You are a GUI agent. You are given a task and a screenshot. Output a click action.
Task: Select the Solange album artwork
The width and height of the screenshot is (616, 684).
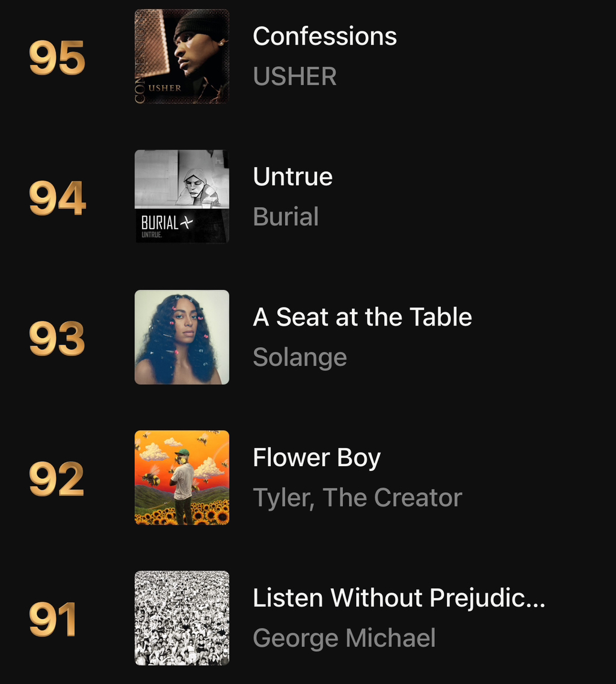coord(182,337)
